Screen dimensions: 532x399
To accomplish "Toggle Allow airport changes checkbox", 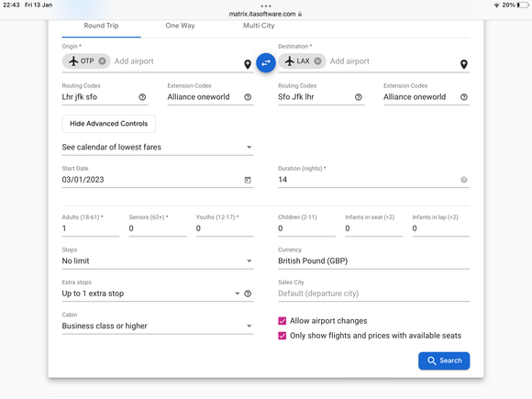I will coord(282,321).
